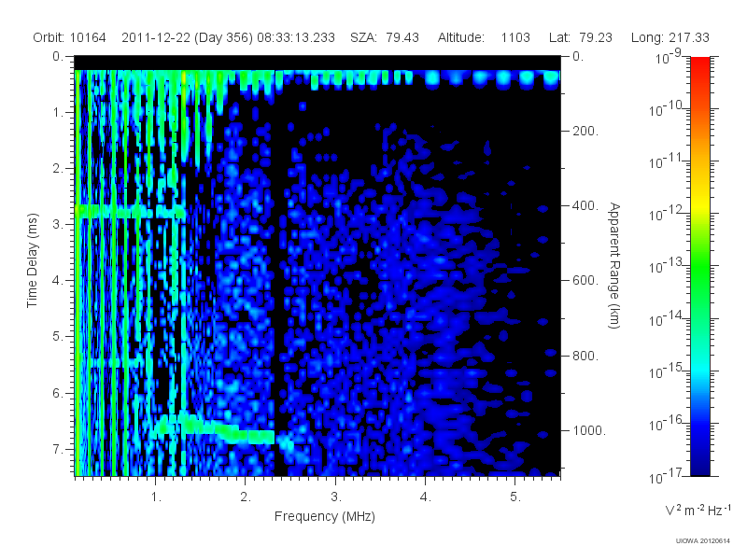The width and height of the screenshot is (747, 560).
Task: Click the SZA: 79.43 value
Action: 385,37
